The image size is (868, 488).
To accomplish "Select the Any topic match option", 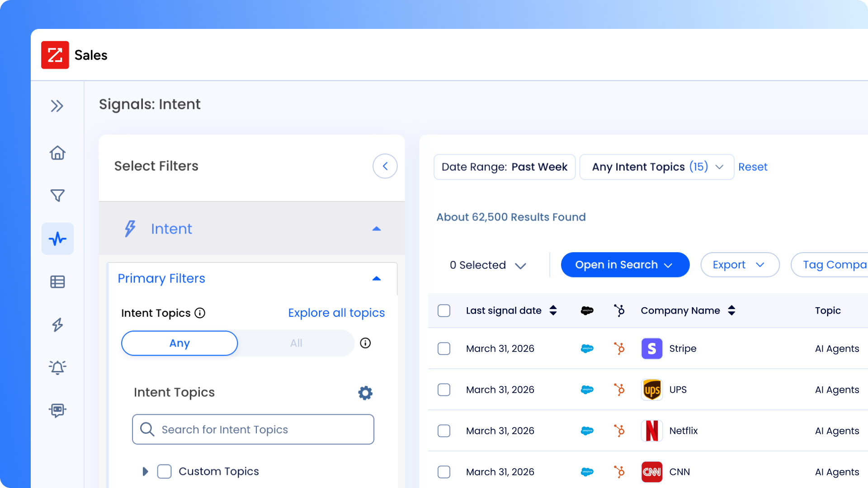I will coord(179,343).
